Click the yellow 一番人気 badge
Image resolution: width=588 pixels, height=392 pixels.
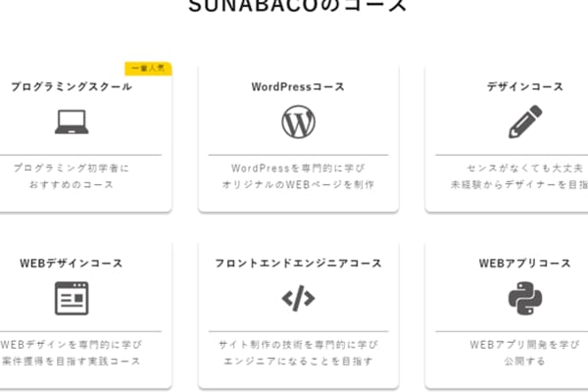click(x=147, y=69)
